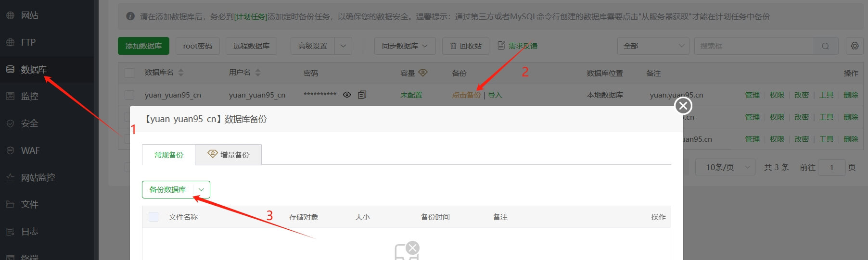Sort by 数据库名 column
This screenshot has width=868, height=260.
(181, 73)
